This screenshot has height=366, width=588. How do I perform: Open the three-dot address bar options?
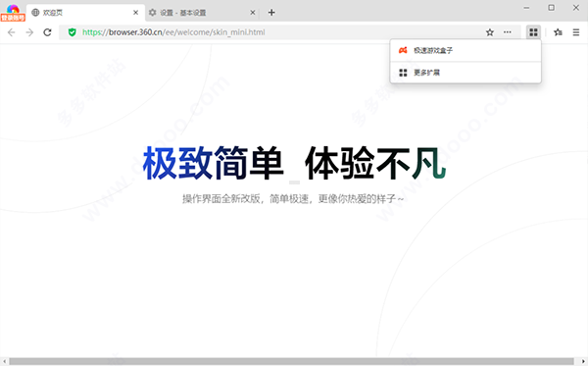(508, 32)
